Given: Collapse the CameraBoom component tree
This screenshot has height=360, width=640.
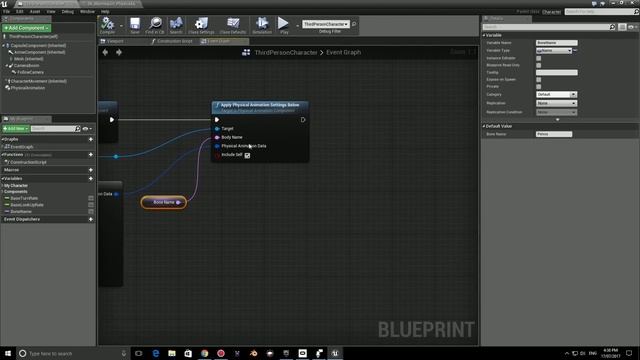Looking at the screenshot, I should point(7,65).
